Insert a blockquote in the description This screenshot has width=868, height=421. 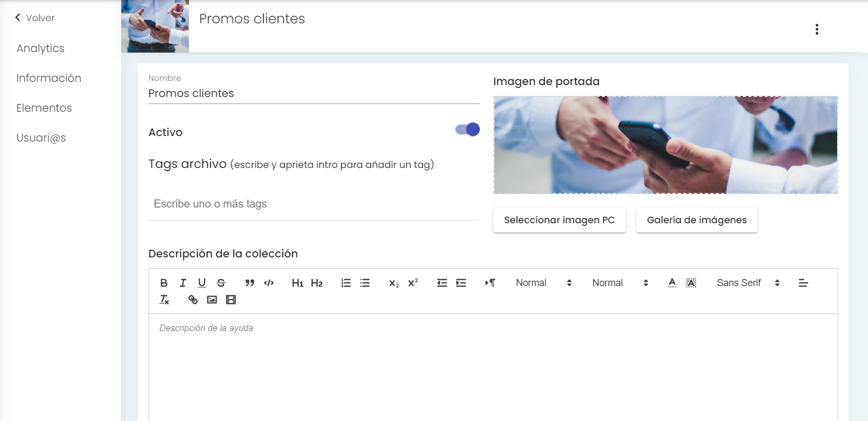coord(250,283)
